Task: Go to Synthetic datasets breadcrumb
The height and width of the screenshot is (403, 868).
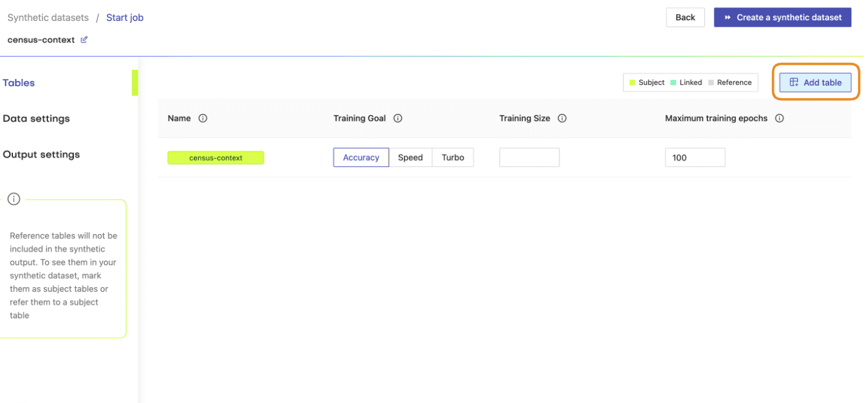Action: point(48,17)
